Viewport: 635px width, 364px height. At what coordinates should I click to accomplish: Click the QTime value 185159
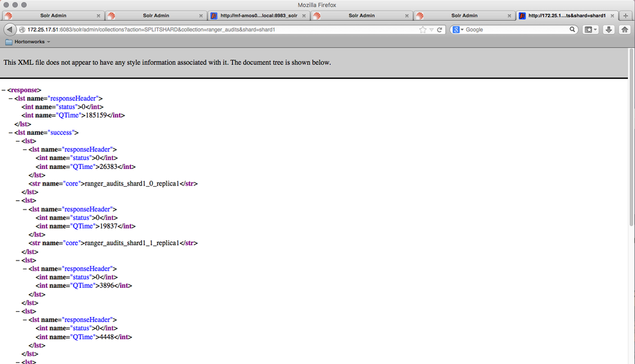tap(96, 116)
